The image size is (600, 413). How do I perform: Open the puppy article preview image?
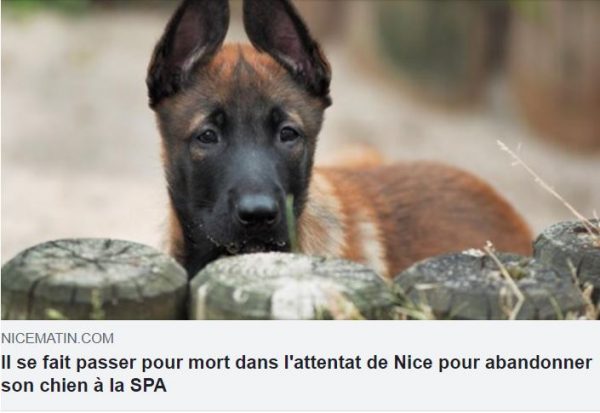click(x=300, y=160)
